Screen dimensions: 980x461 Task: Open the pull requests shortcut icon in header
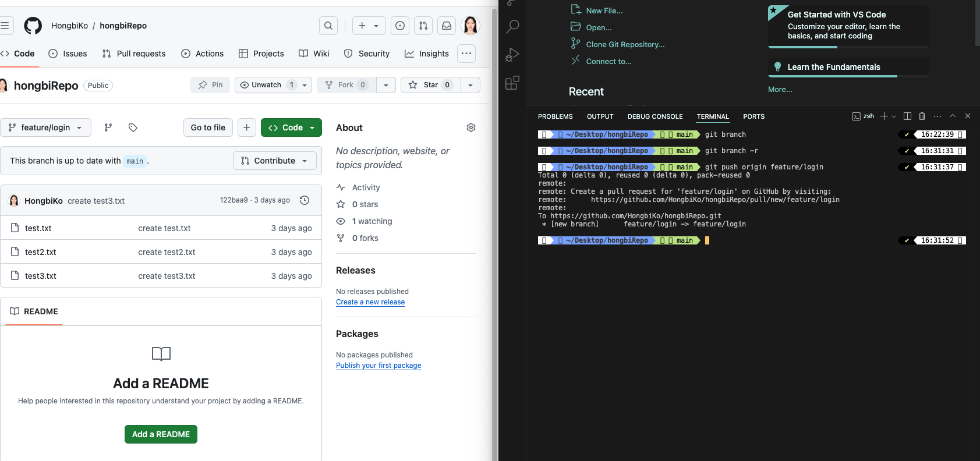point(423,26)
